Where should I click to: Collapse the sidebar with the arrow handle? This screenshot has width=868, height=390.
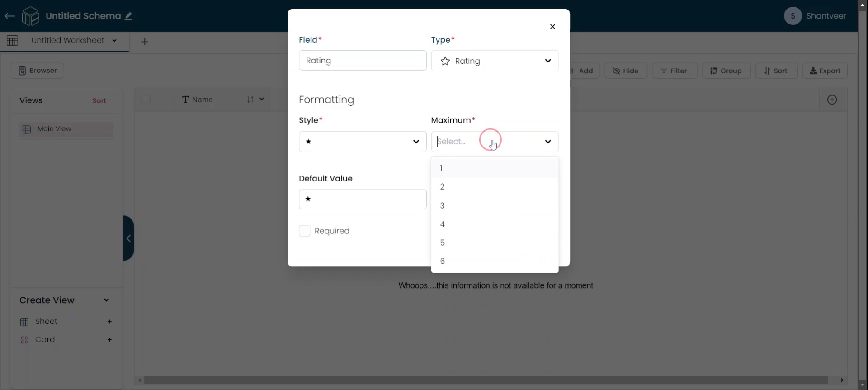[128, 238]
